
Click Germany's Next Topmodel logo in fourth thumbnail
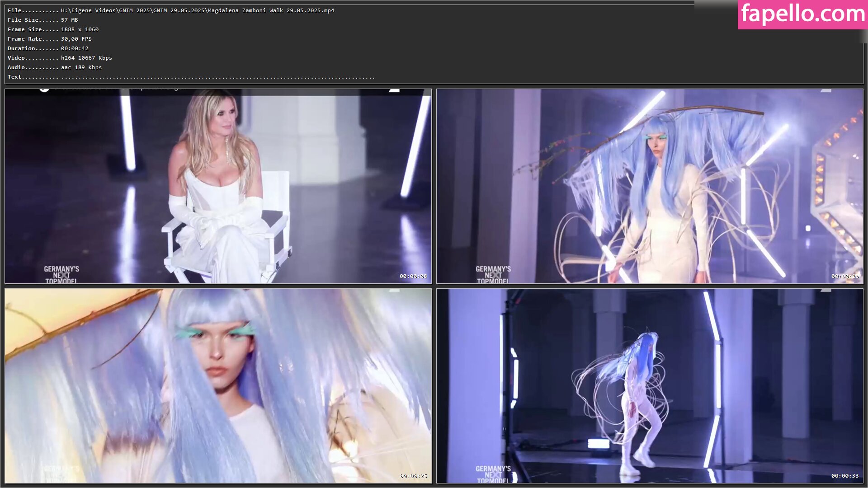click(493, 474)
